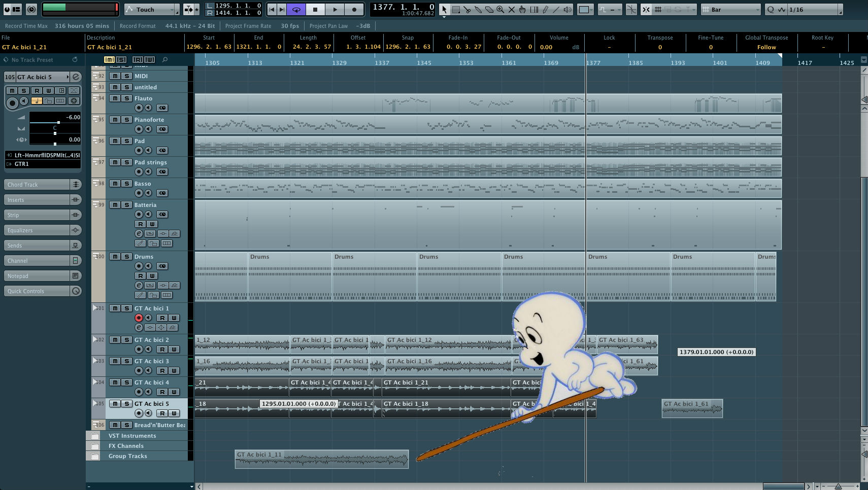Stop playback with the transport Stop button
This screenshot has width=868, height=490.
315,9
